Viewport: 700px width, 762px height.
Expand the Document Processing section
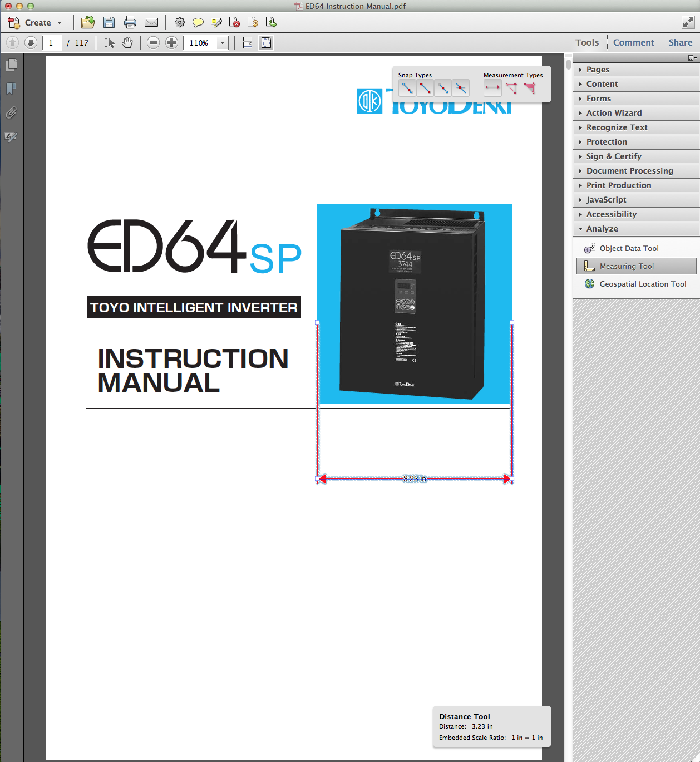636,171
